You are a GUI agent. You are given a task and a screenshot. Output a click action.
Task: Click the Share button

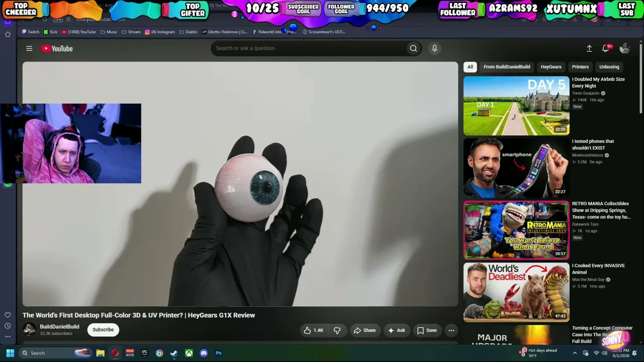[365, 330]
